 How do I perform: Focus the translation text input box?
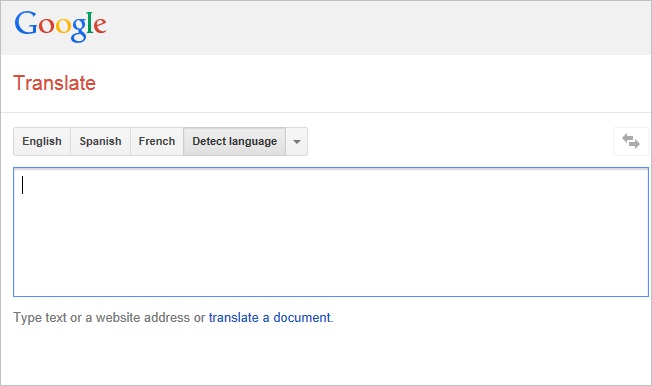331,232
